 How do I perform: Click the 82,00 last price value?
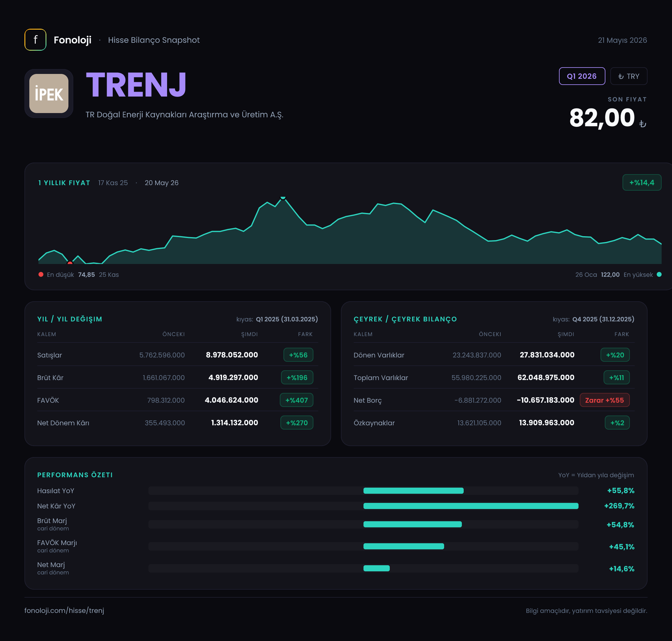(602, 118)
